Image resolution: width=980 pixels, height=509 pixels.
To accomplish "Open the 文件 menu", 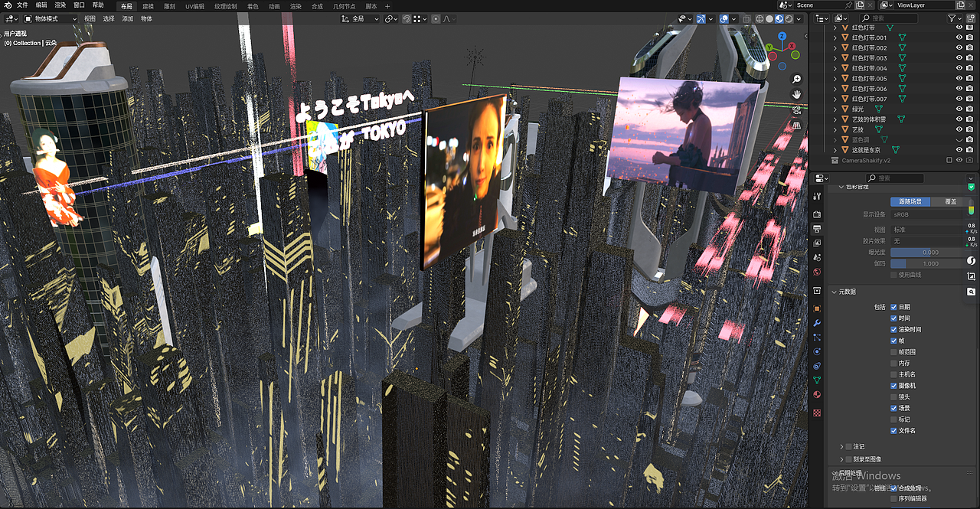I will [x=22, y=5].
